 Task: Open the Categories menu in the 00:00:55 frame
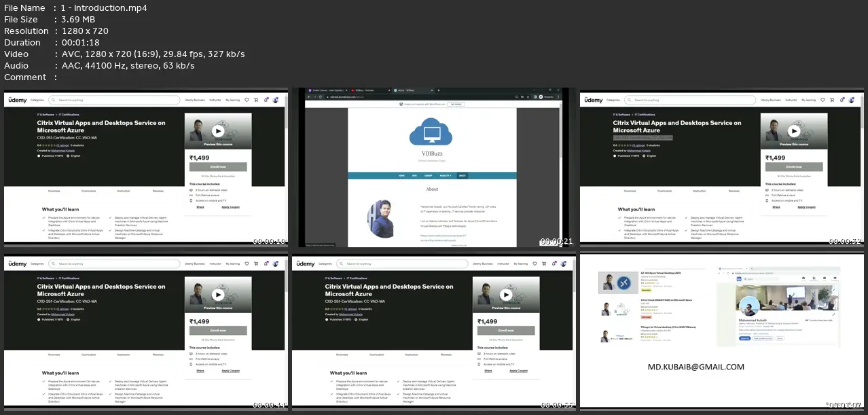(x=325, y=264)
